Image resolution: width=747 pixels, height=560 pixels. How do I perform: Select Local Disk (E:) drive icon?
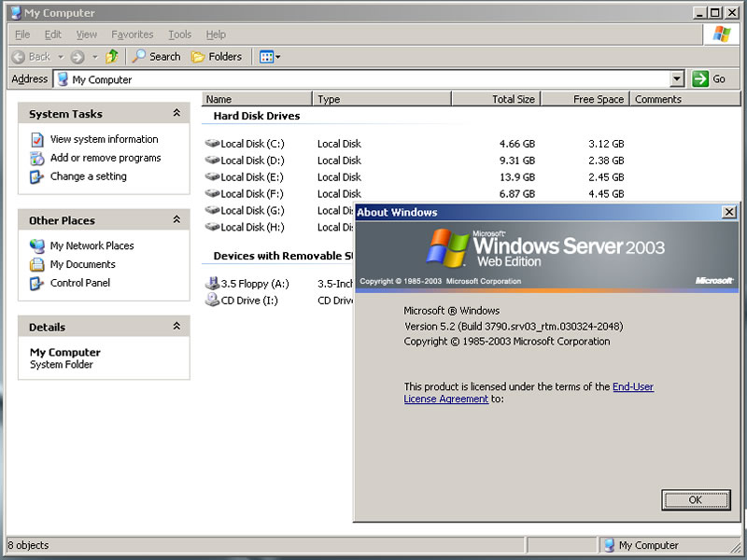(x=212, y=176)
